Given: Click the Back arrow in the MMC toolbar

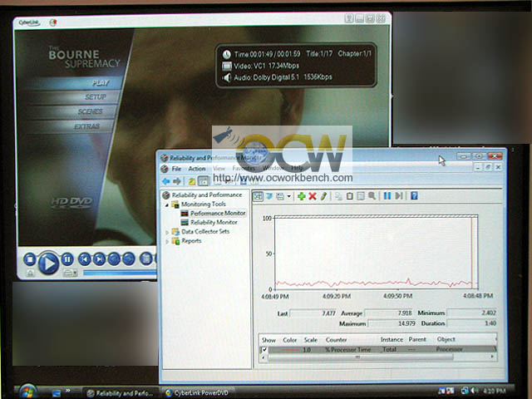Looking at the screenshot, I should 166,181.
